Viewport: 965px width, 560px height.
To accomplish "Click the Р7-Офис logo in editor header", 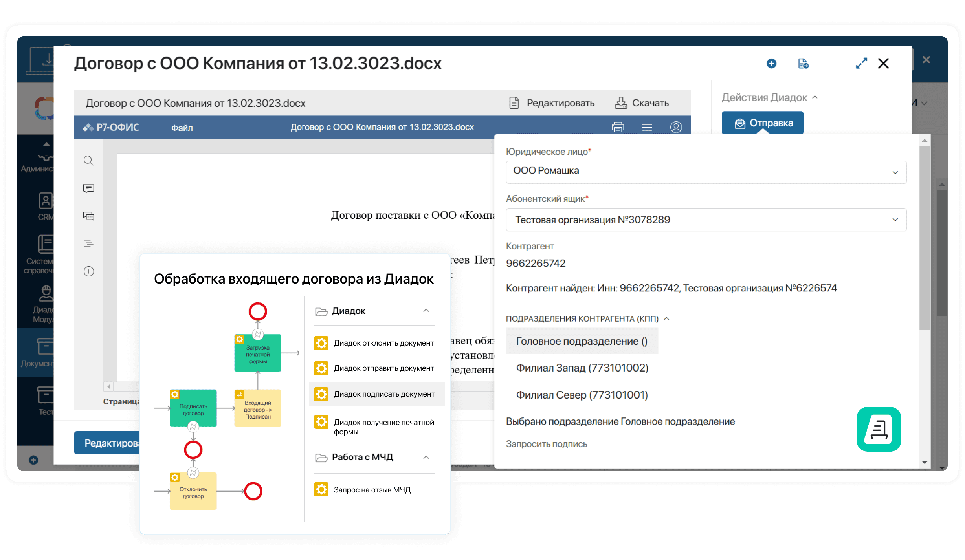I will click(x=111, y=127).
